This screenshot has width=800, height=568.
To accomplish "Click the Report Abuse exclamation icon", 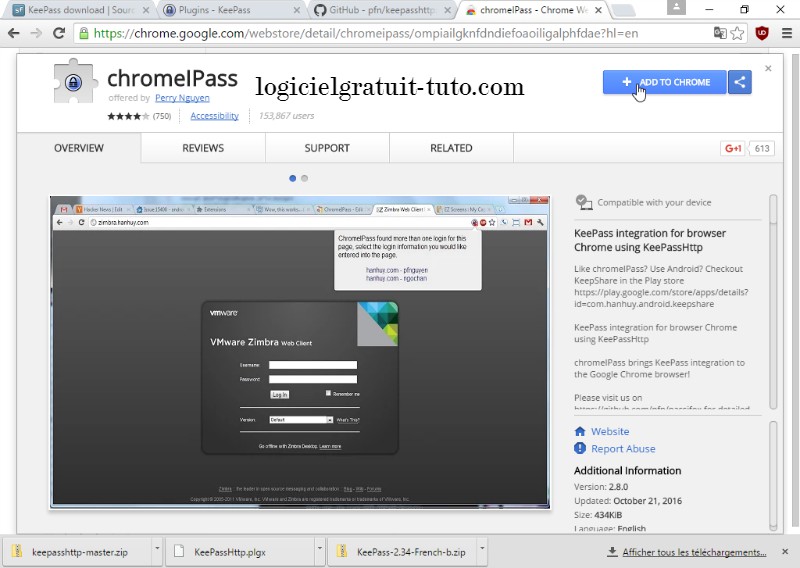I will [x=580, y=448].
